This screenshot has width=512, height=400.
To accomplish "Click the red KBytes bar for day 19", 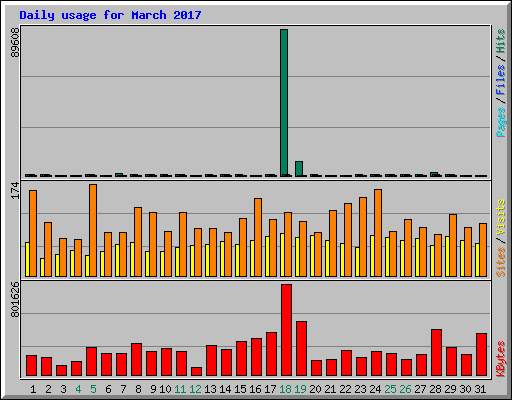I will 301,349.
